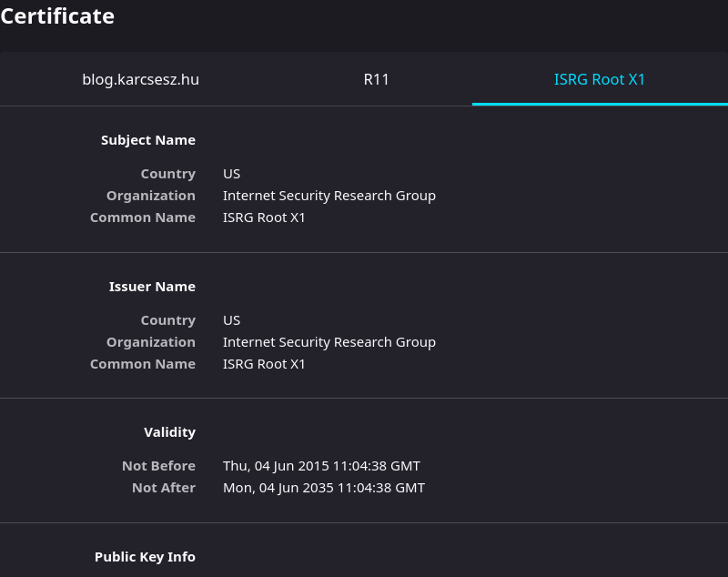Select the issuer Country value US
This screenshot has width=728, height=577.
[231, 320]
